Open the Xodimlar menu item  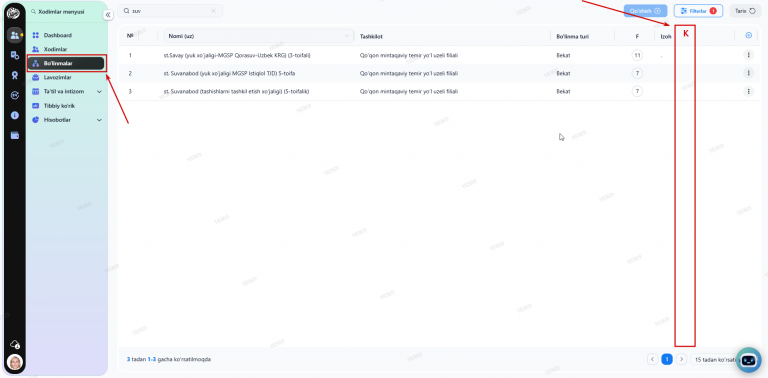pyautogui.click(x=67, y=49)
